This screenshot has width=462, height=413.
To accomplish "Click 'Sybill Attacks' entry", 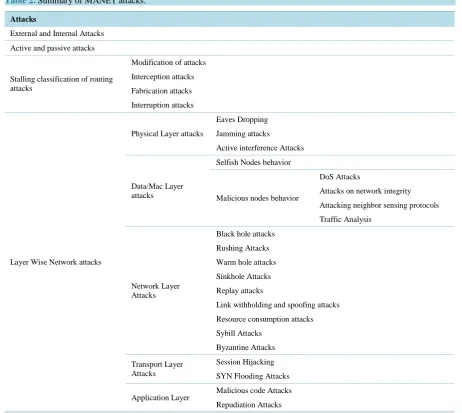I will click(239, 333).
